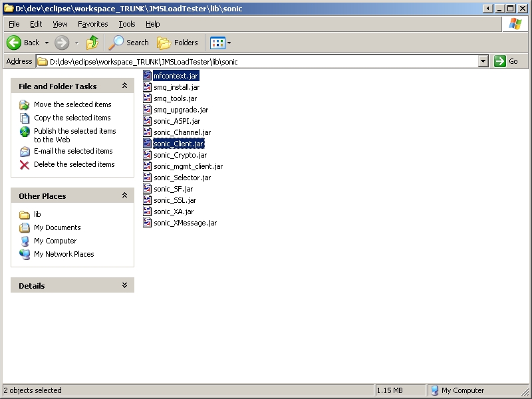
Task: Open the View menu
Action: 60,24
